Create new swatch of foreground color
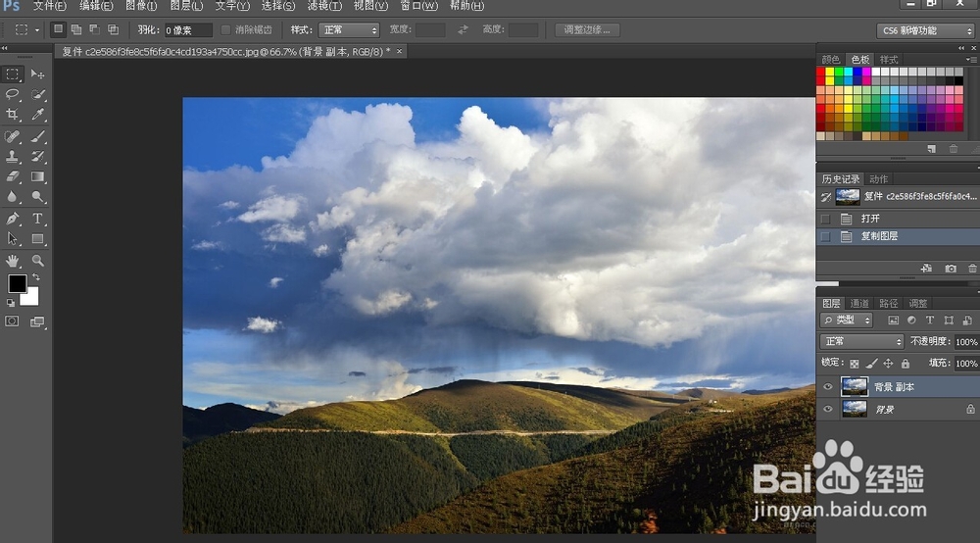 click(x=932, y=149)
